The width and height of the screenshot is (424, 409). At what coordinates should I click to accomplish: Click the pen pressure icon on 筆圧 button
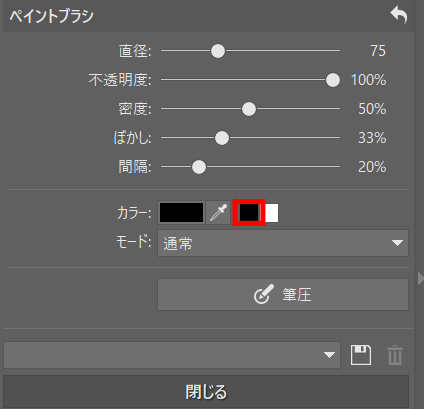click(x=264, y=294)
